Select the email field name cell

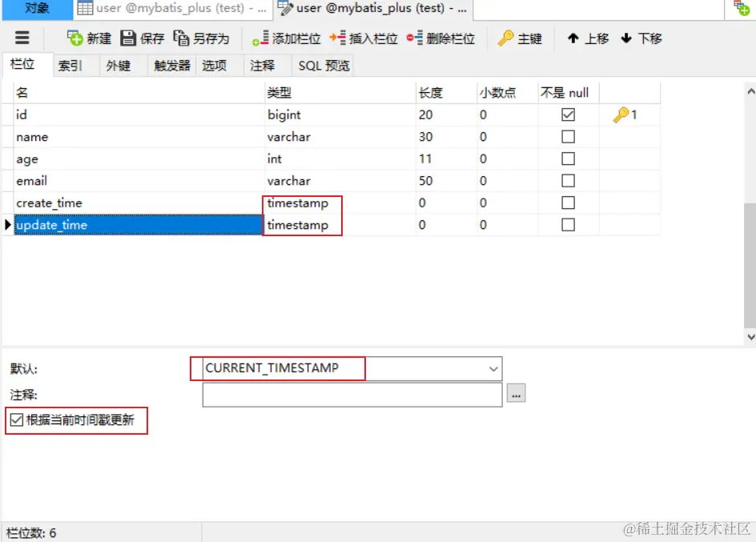(139, 181)
